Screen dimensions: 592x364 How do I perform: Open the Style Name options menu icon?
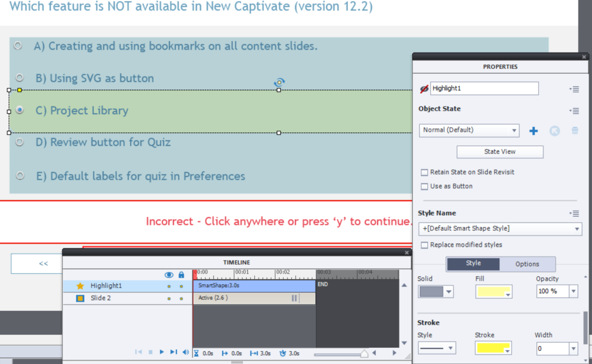click(574, 214)
